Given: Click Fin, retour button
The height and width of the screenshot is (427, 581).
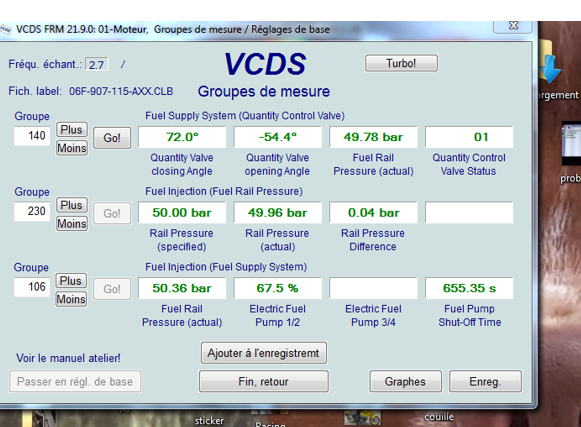Looking at the screenshot, I should (264, 381).
